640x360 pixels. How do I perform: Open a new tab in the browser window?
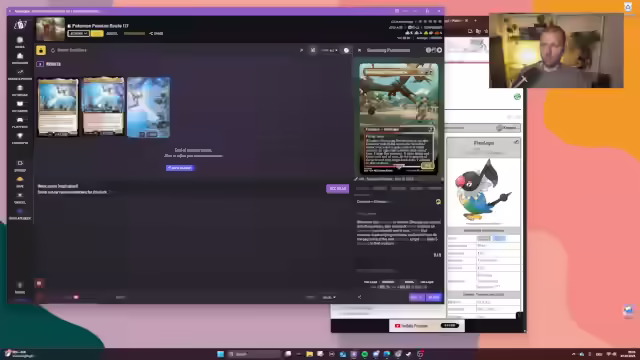(x=476, y=20)
